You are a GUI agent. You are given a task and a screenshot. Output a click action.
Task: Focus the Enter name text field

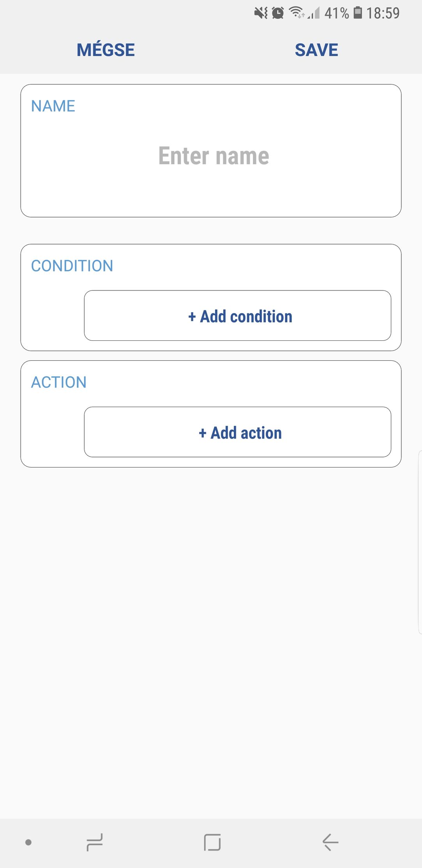(x=214, y=156)
